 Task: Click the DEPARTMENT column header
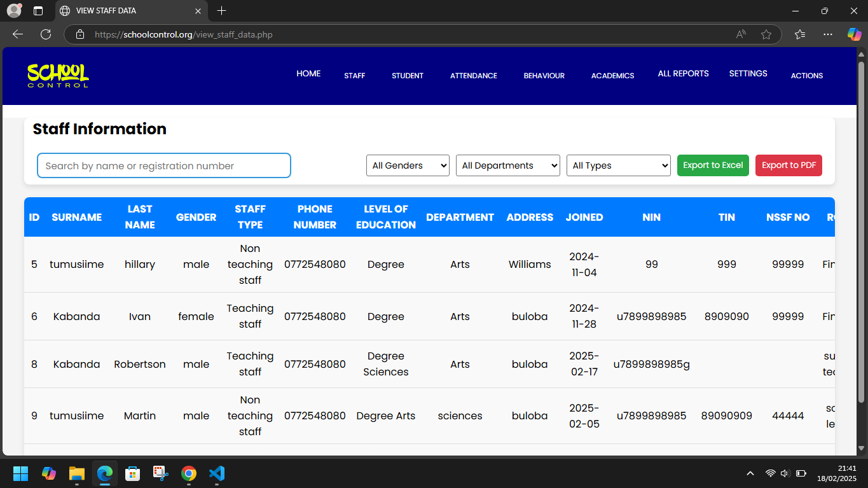tap(460, 217)
